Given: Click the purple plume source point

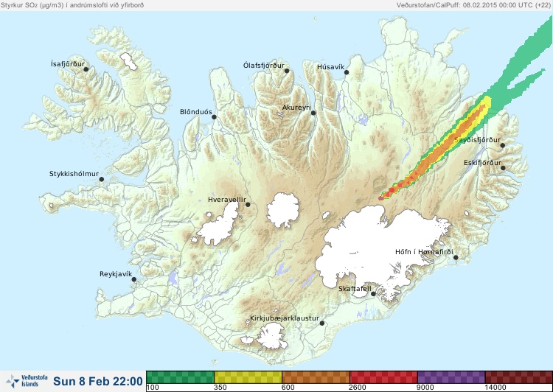Looking at the screenshot, I should (381, 198).
